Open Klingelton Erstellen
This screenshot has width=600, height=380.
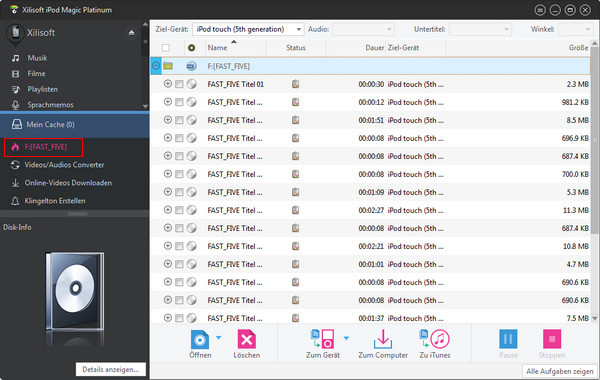55,201
